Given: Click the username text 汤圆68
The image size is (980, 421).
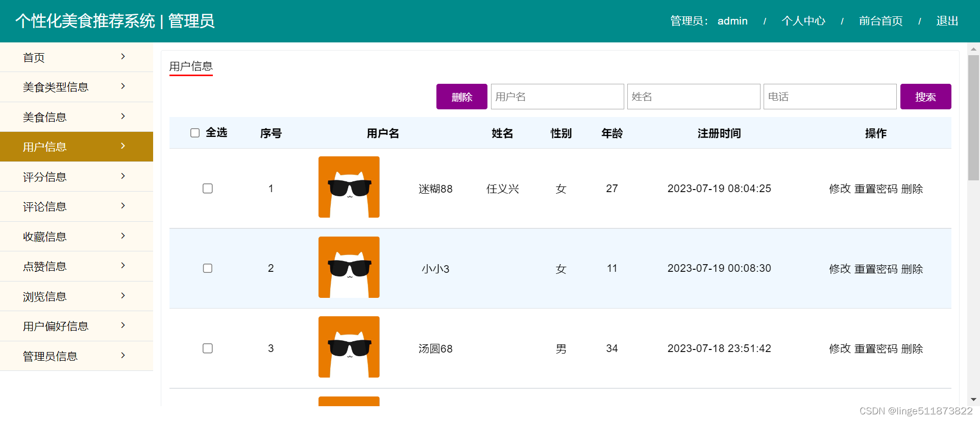Looking at the screenshot, I should [435, 349].
